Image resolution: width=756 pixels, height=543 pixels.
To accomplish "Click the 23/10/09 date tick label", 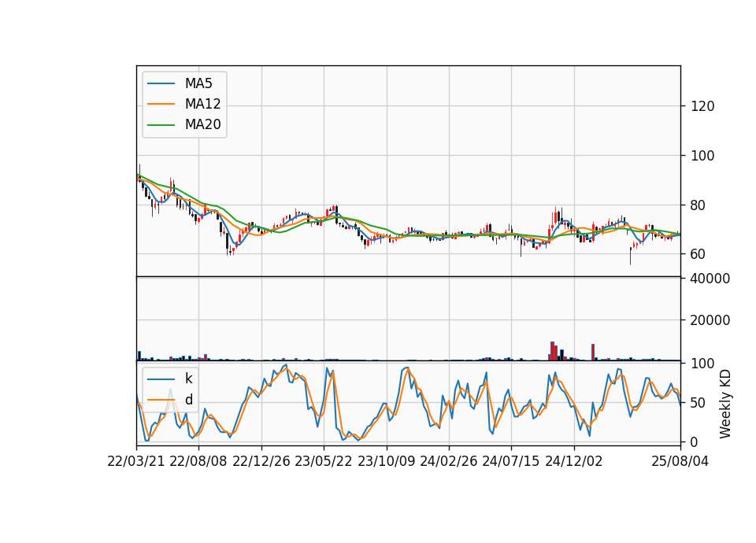I will [386, 462].
